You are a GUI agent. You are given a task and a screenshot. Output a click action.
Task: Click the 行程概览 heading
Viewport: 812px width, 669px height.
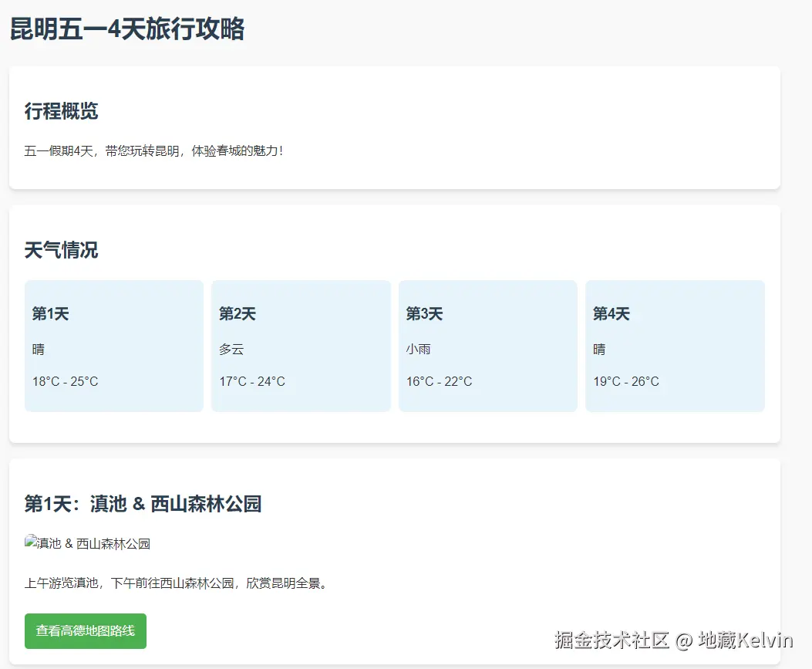point(61,111)
